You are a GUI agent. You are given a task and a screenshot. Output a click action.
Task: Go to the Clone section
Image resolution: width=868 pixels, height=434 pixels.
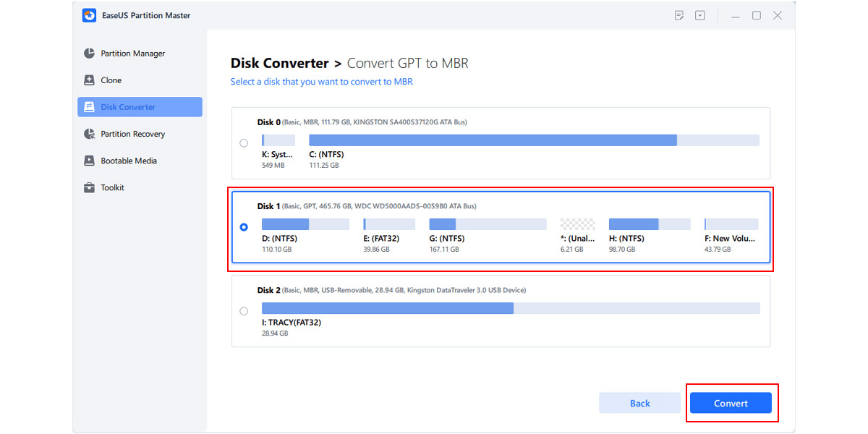[140, 80]
